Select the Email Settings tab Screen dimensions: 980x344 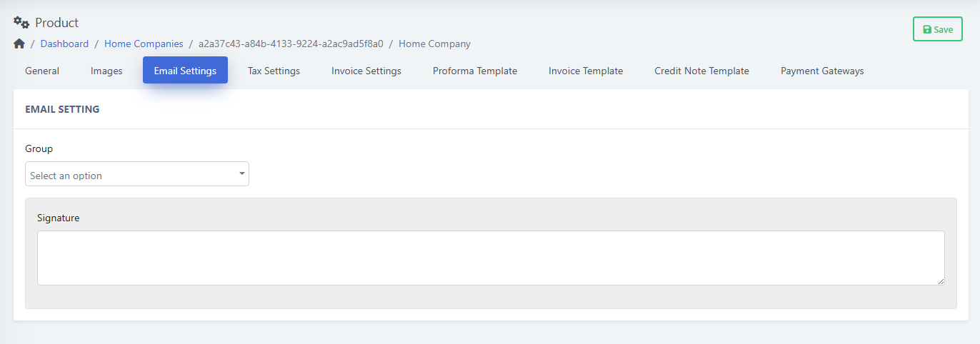[x=185, y=70]
